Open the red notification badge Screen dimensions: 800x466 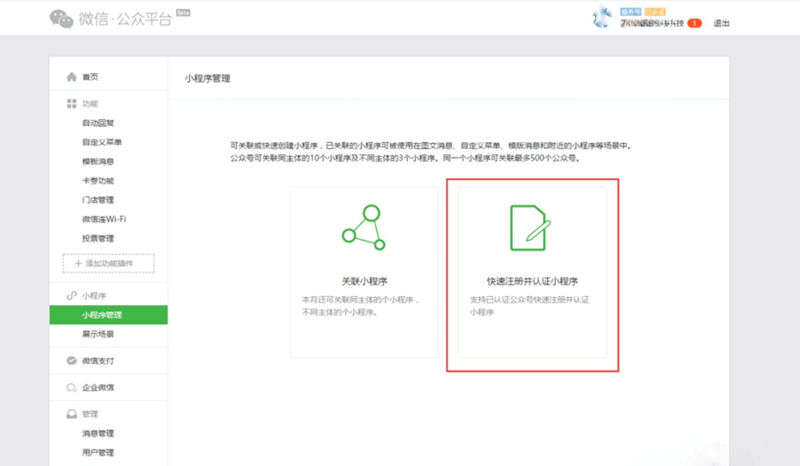694,23
